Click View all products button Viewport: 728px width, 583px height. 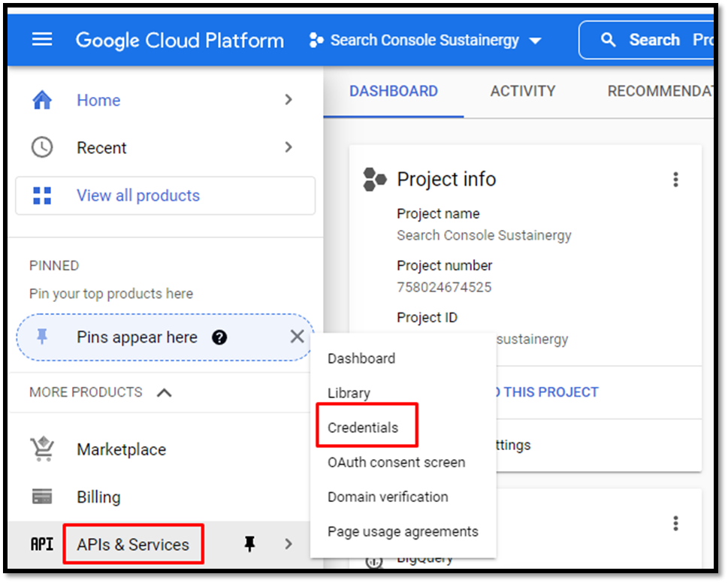[x=166, y=195]
